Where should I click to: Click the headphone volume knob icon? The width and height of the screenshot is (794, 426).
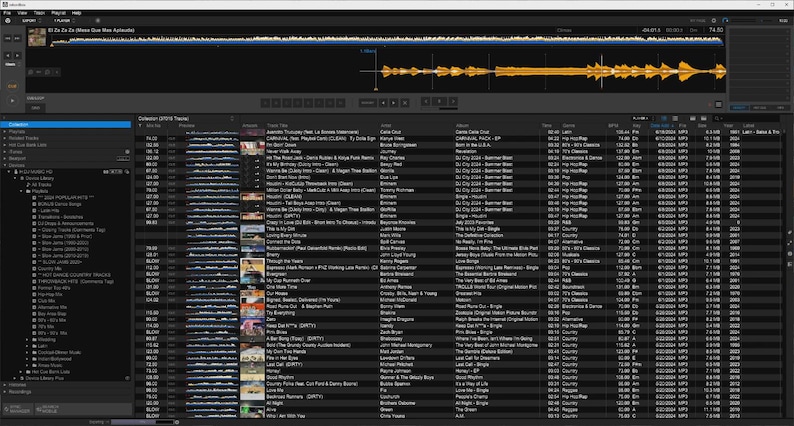coord(726,21)
